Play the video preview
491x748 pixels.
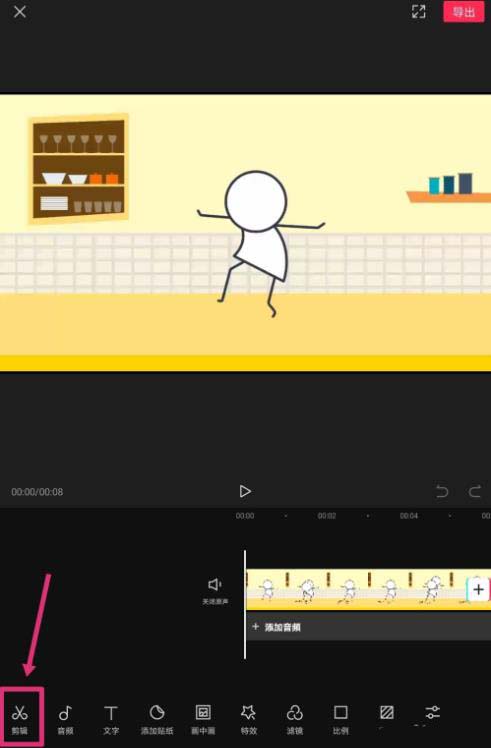pos(245,491)
